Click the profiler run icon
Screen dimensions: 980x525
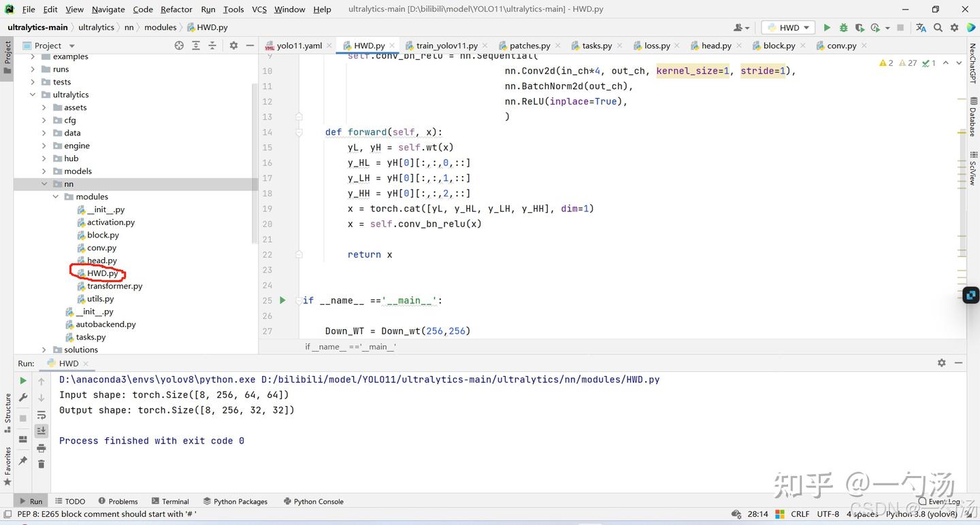[x=875, y=27]
